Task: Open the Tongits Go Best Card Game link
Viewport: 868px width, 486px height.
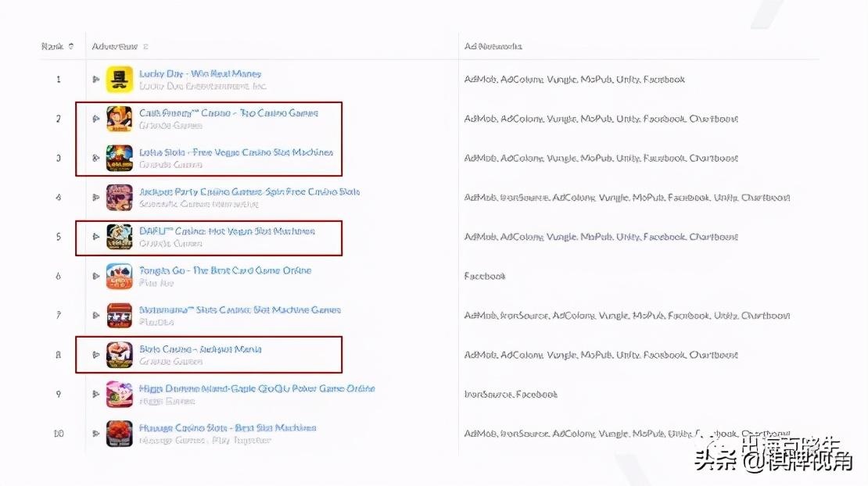Action: click(x=225, y=270)
